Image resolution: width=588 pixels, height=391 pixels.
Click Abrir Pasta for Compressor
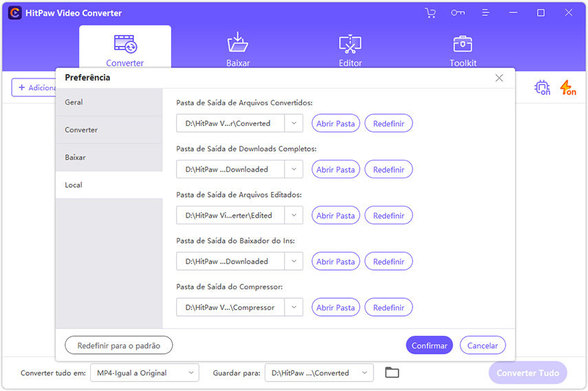[336, 307]
